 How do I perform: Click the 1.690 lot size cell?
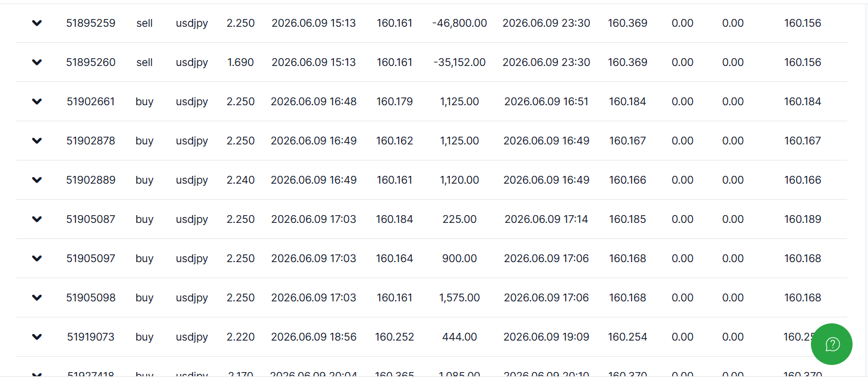pyautogui.click(x=241, y=62)
